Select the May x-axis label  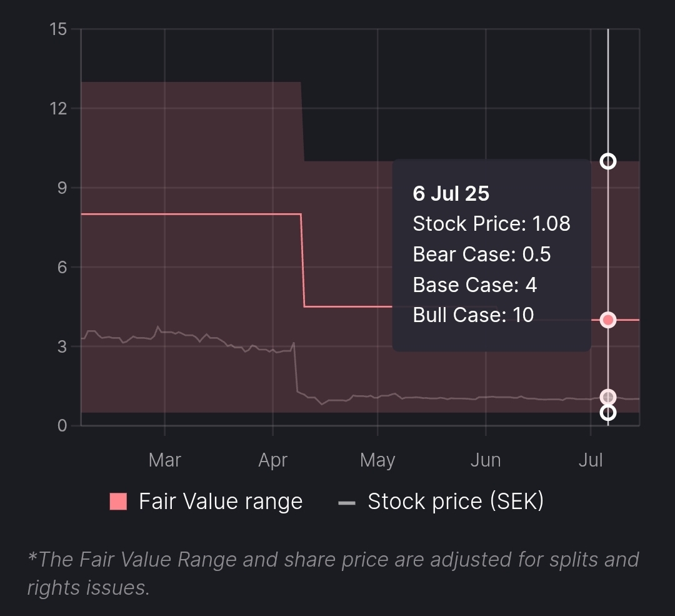pos(377,461)
